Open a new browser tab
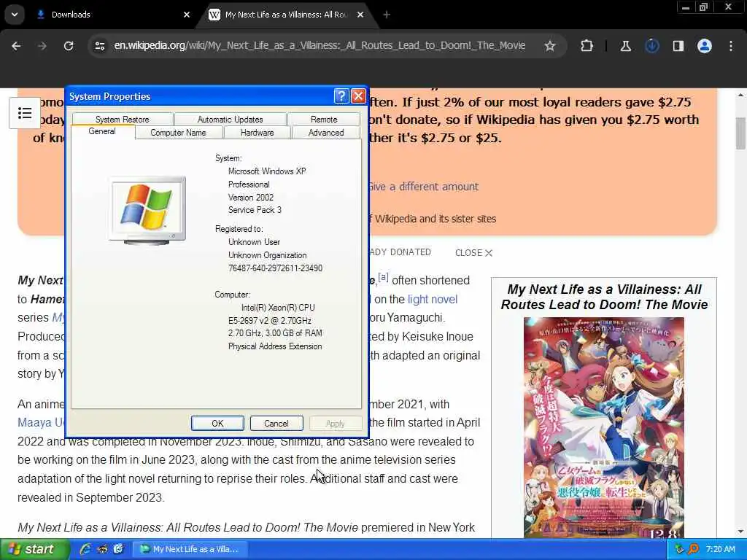The height and width of the screenshot is (560, 747). [x=387, y=15]
